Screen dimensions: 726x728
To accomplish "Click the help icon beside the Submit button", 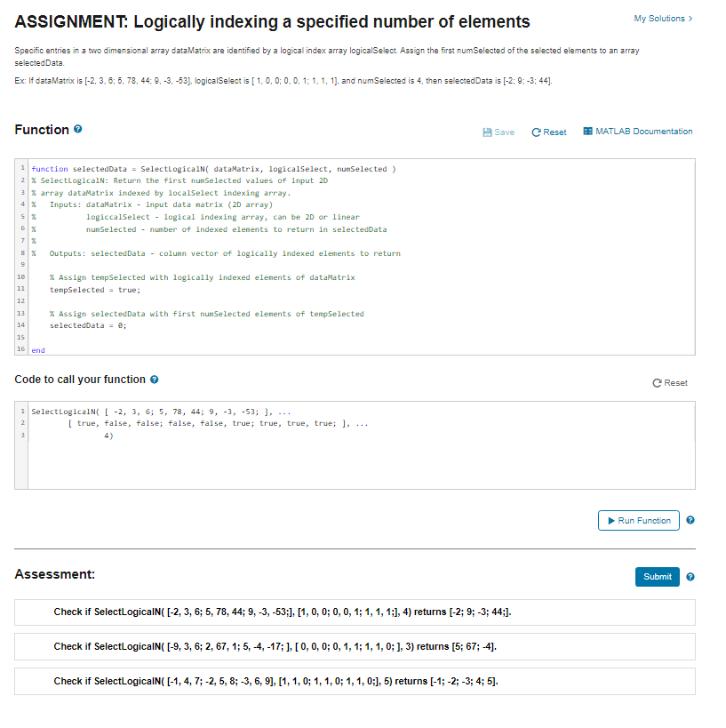I will coord(690,577).
